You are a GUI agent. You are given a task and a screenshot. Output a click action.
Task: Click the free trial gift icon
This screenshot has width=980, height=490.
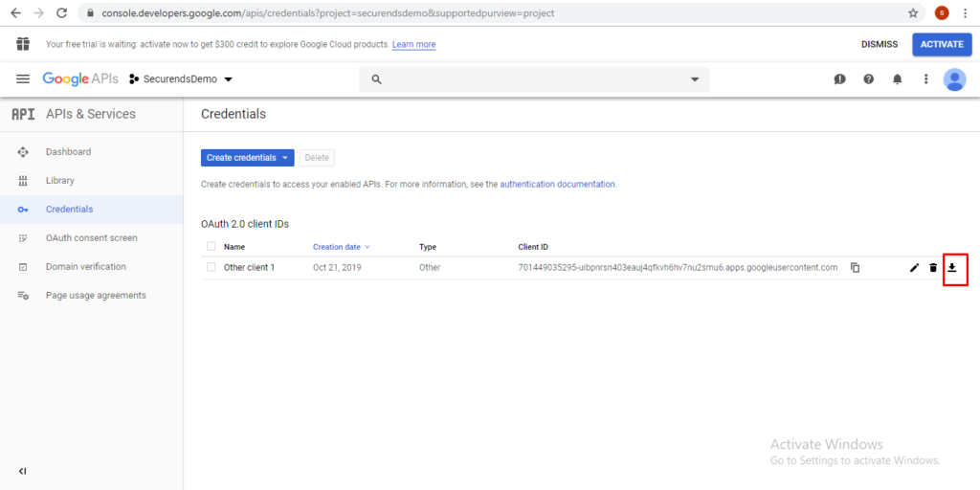coord(23,44)
